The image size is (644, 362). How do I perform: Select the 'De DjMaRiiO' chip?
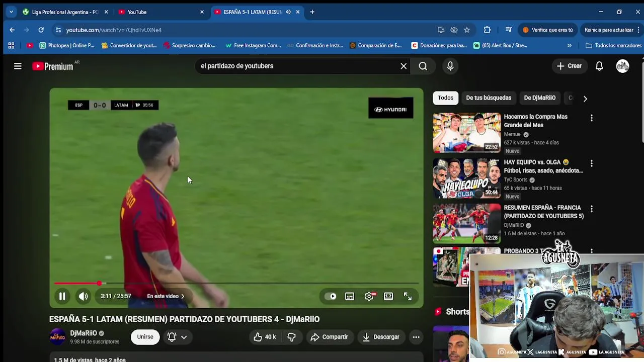click(539, 98)
